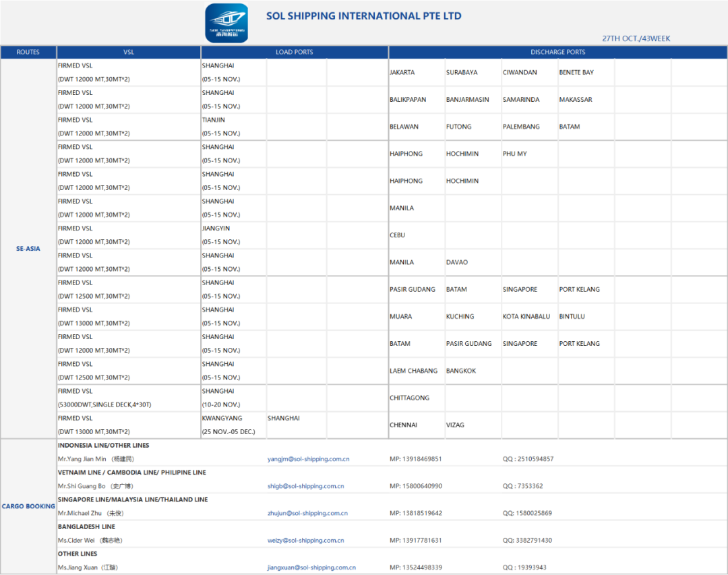Viewport: 728px width, 575px height.
Task: Click the KOTA KINABALU port cell
Action: coord(526,316)
